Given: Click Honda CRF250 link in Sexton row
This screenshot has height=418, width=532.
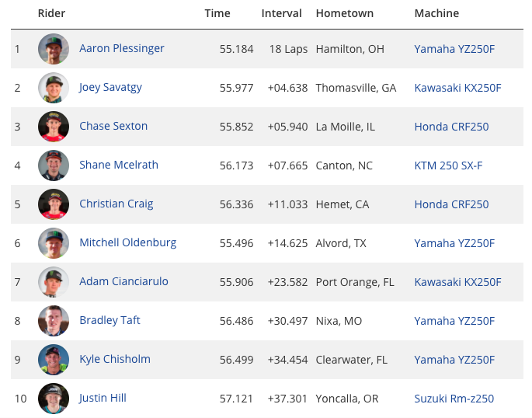Looking at the screenshot, I should tap(451, 127).
